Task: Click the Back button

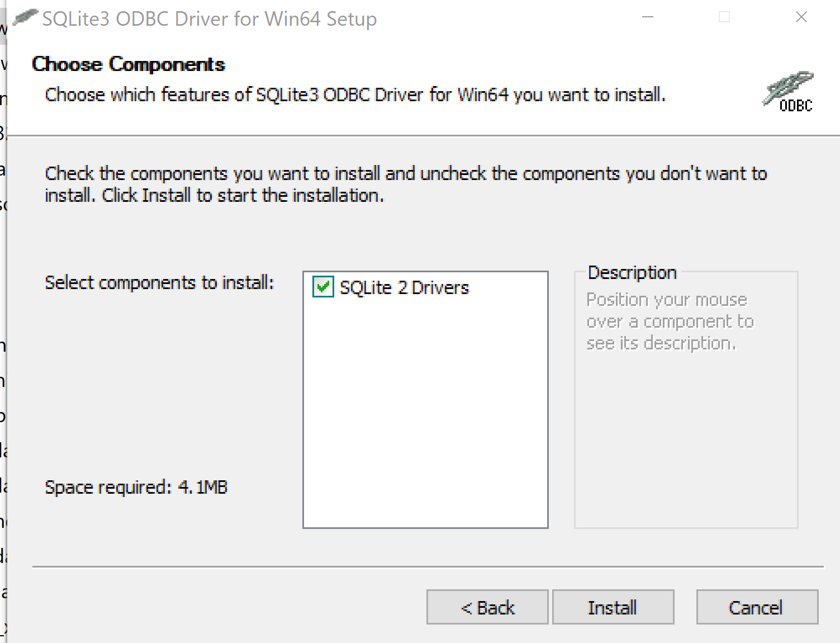Action: coord(487,607)
